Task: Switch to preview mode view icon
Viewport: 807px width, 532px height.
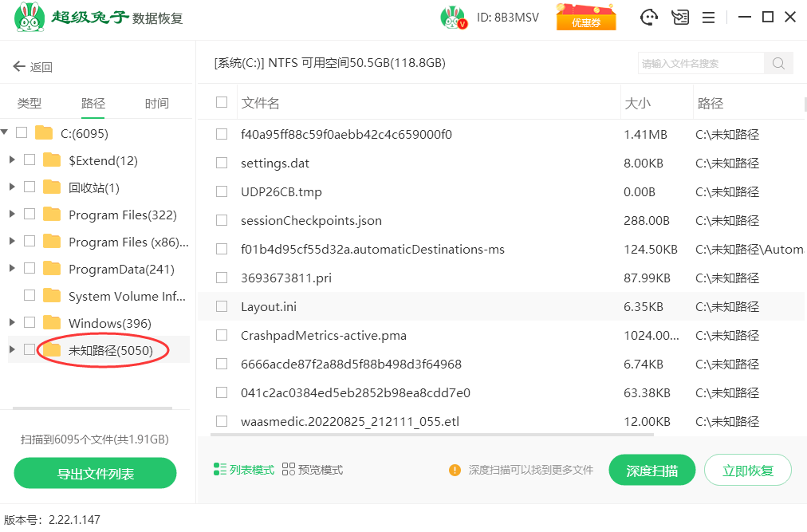Action: pyautogui.click(x=289, y=470)
